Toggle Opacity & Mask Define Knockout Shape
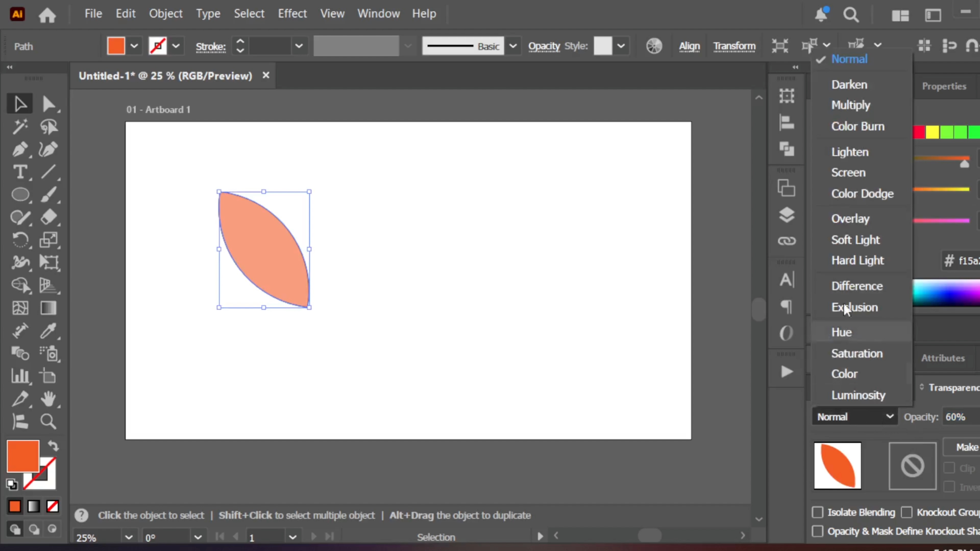 click(x=817, y=531)
